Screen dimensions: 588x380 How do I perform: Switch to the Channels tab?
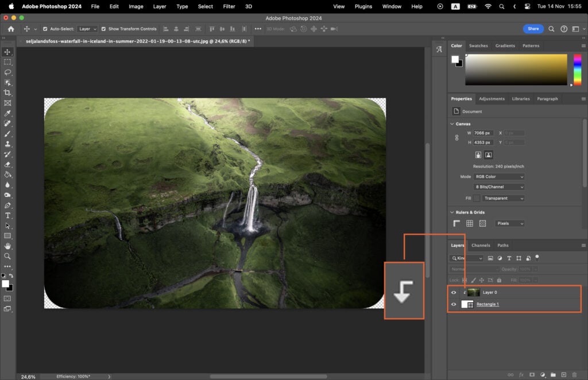click(x=481, y=245)
